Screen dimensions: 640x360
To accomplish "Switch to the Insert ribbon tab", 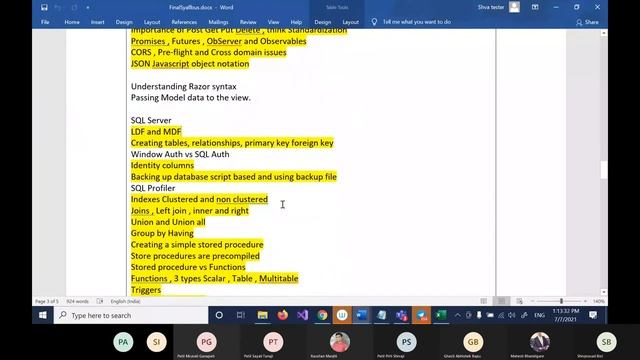I will pos(98,22).
